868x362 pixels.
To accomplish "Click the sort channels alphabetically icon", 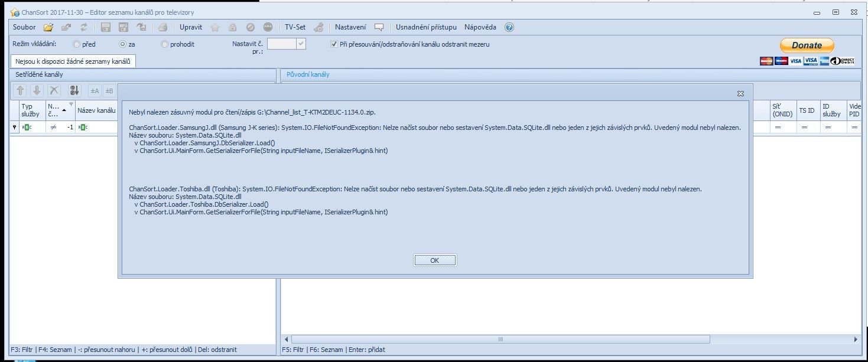I will 74,90.
